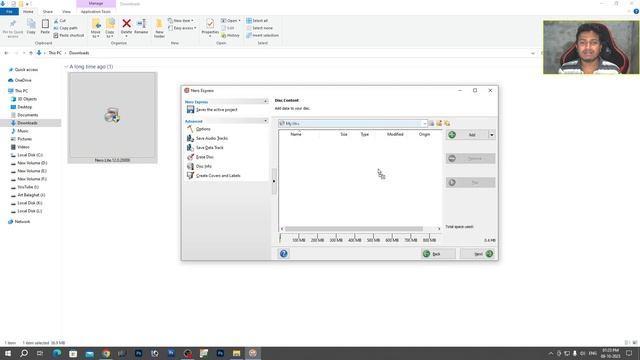Click the horizontal scrollbar in disc content list
Image resolution: width=640 pixels, height=360 pixels.
tap(354, 229)
